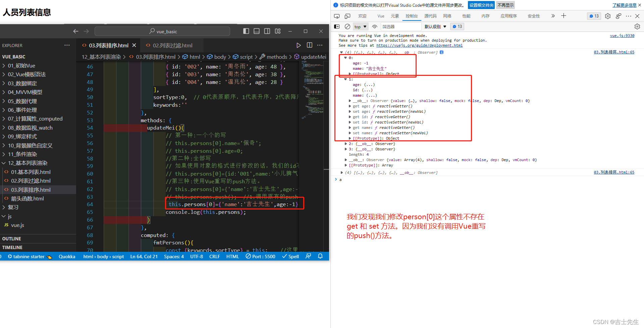Toggle the console sidebar icon
Image resolution: width=644 pixels, height=328 pixels.
pyautogui.click(x=337, y=27)
